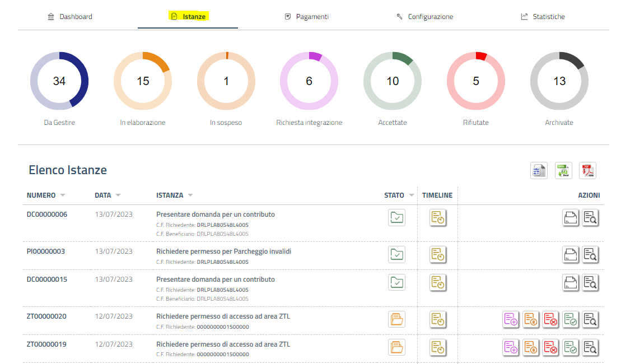621x364 pixels.
Task: Export the instance list as PDF
Action: 587,171
